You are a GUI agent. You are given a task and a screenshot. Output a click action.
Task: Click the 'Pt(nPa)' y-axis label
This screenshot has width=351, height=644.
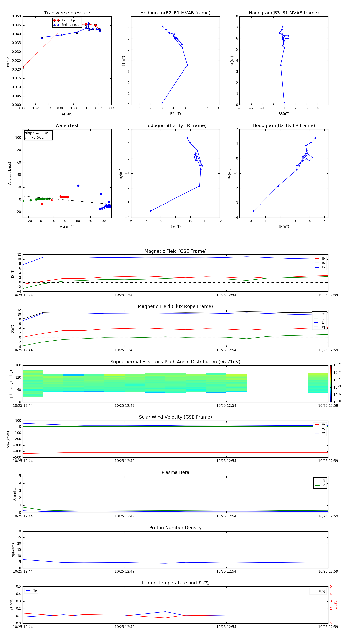(8, 61)
